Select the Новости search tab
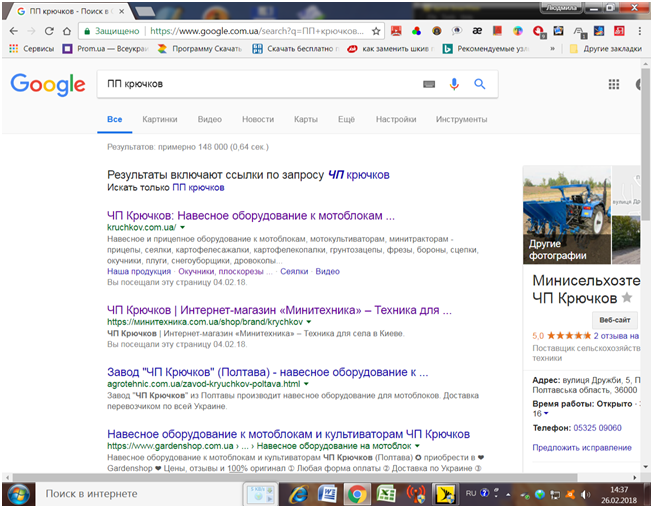The image size is (653, 508). coord(258,120)
